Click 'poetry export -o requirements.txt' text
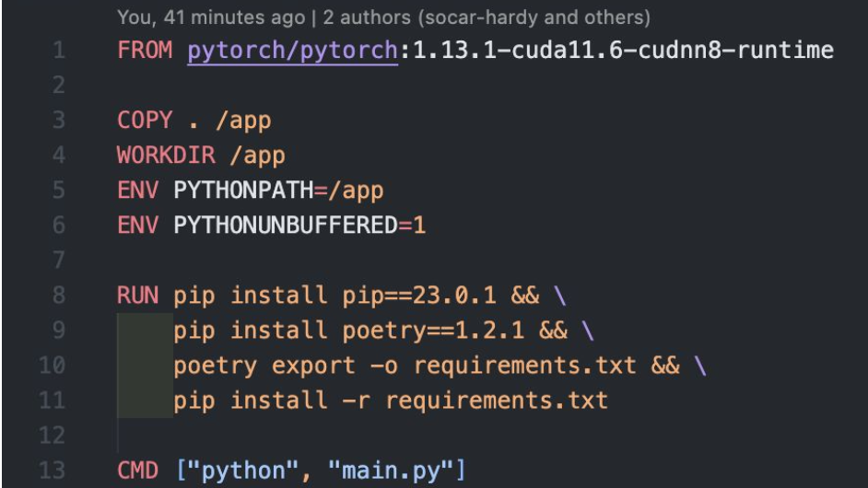 coord(405,366)
